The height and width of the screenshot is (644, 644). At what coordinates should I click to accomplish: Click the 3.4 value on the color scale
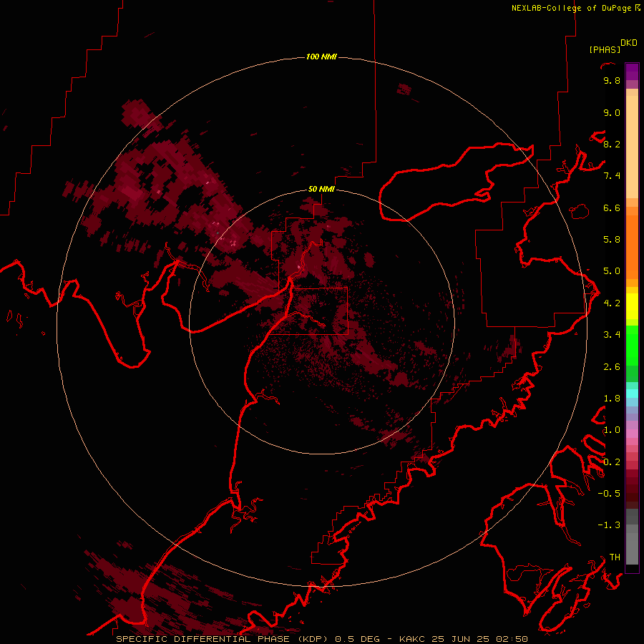pyautogui.click(x=612, y=335)
